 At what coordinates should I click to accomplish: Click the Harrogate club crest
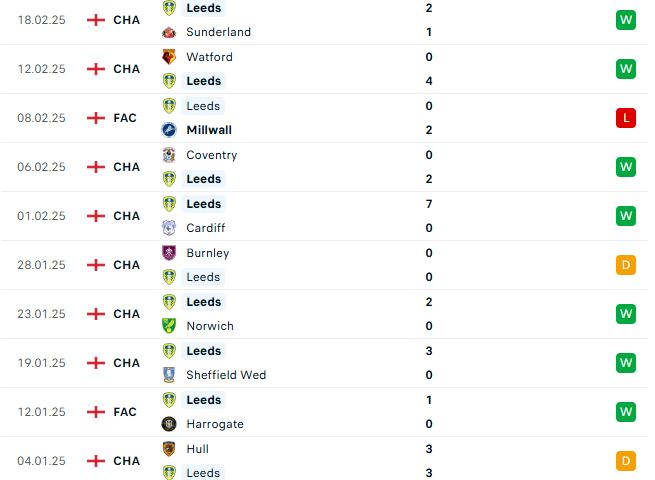pyautogui.click(x=169, y=424)
